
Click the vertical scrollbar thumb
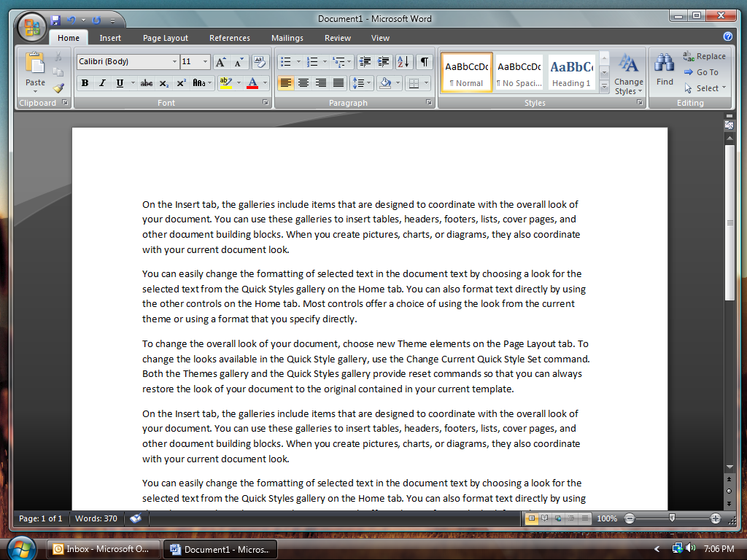(729, 222)
